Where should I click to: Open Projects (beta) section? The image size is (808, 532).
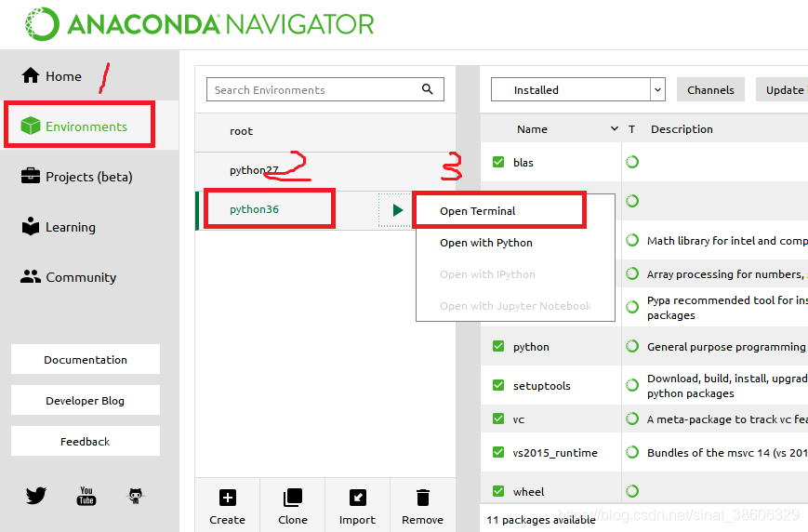pos(77,177)
